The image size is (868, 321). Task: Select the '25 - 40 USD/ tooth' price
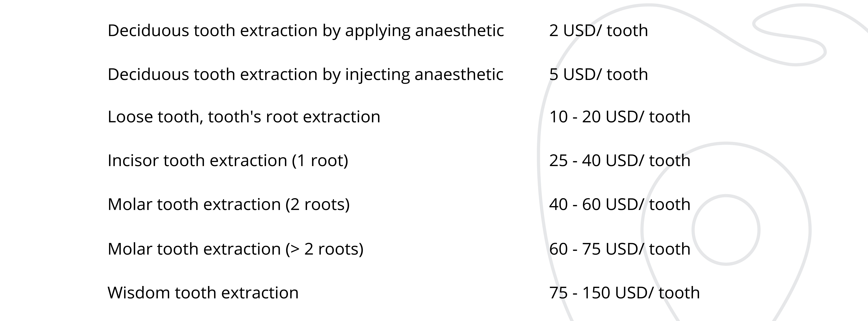tap(620, 161)
